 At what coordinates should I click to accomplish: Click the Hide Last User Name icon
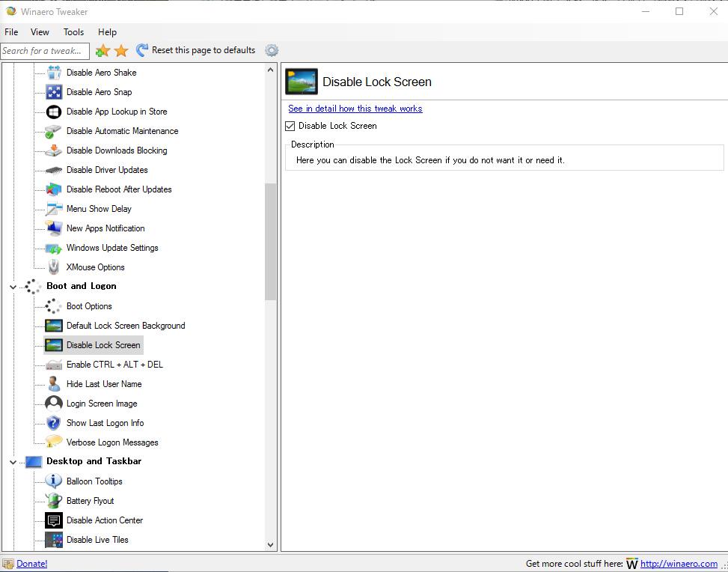coord(54,384)
